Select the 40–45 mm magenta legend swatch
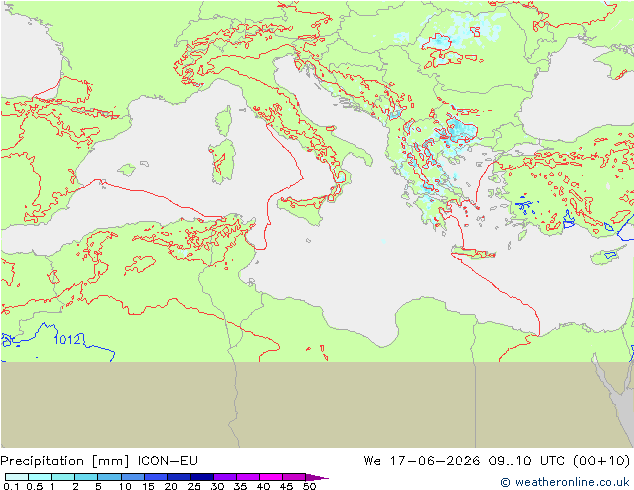The image size is (634, 490). tap(271, 477)
